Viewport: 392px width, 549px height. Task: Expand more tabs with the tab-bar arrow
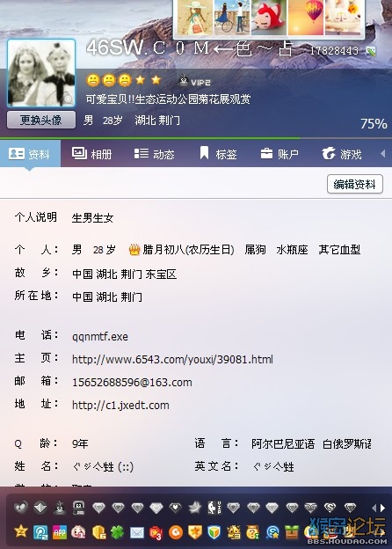click(383, 153)
